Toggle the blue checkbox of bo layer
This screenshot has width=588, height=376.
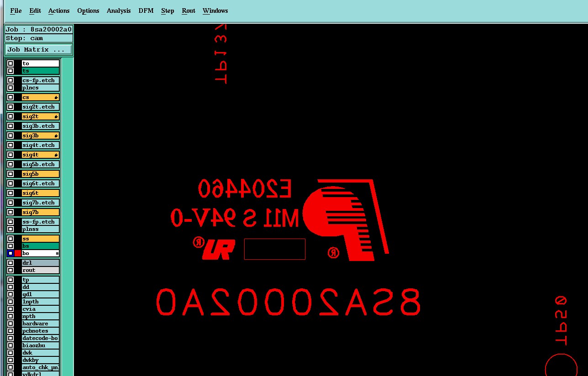click(x=10, y=253)
